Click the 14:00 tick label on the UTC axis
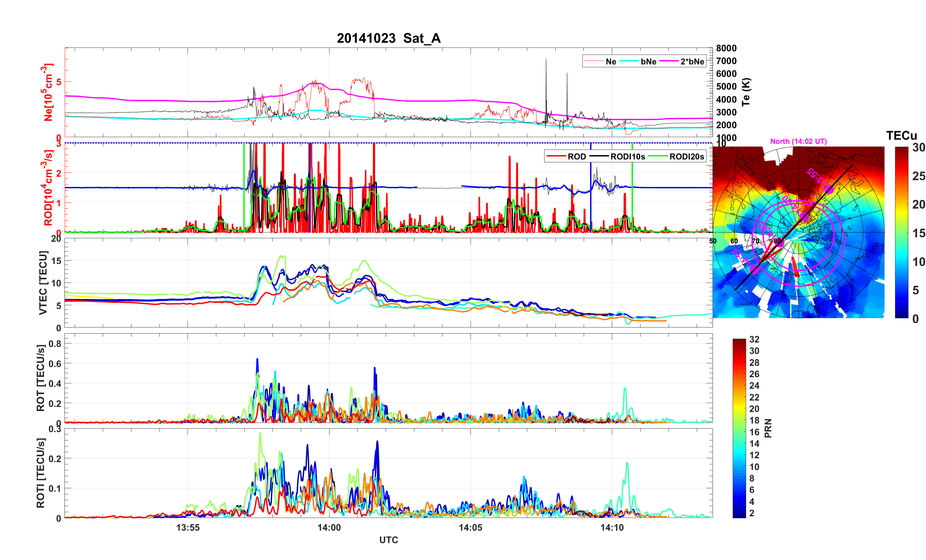 (329, 528)
